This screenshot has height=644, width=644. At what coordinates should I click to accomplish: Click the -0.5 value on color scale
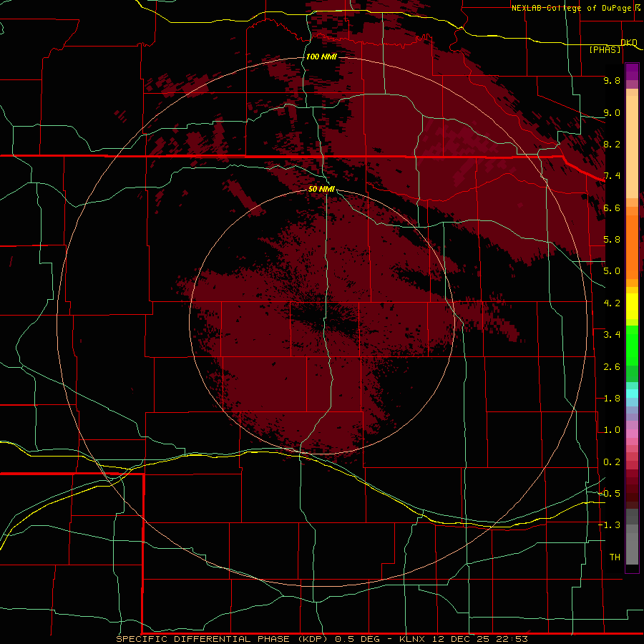pyautogui.click(x=610, y=494)
